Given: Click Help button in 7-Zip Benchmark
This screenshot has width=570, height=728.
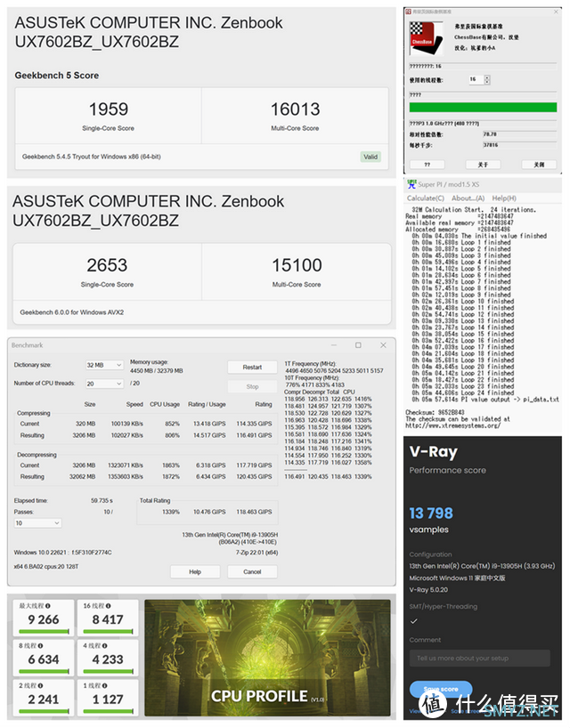Looking at the screenshot, I should (x=195, y=572).
